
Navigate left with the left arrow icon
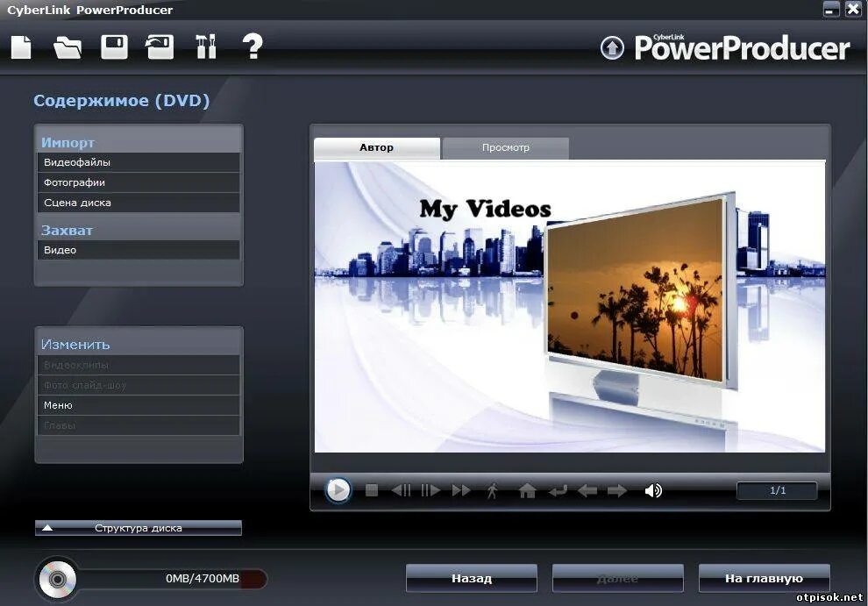click(x=587, y=490)
